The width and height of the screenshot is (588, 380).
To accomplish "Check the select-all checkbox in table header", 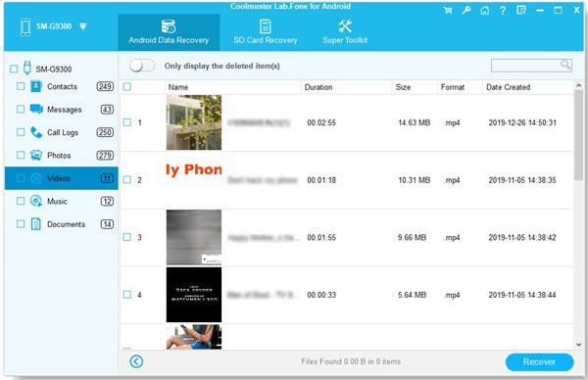I will coord(127,87).
